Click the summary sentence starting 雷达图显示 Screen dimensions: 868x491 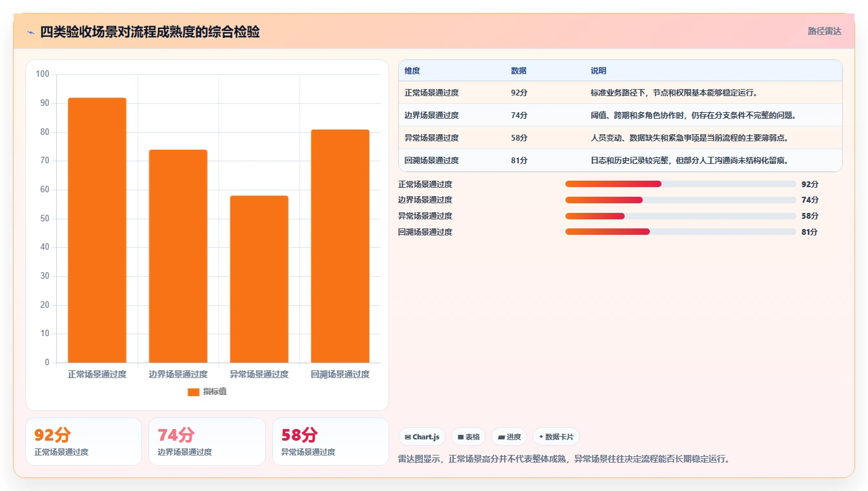point(564,459)
